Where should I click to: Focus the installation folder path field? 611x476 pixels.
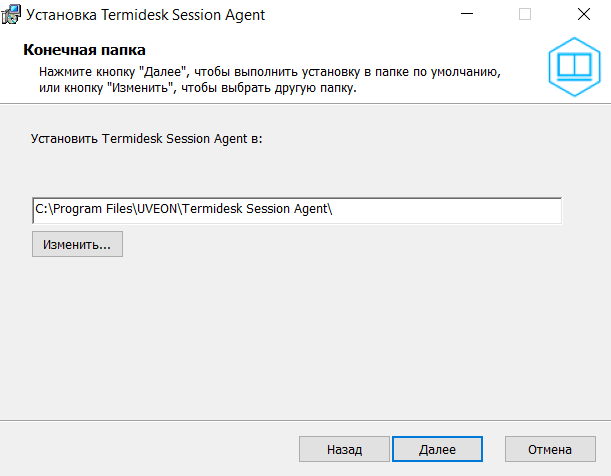click(x=296, y=210)
